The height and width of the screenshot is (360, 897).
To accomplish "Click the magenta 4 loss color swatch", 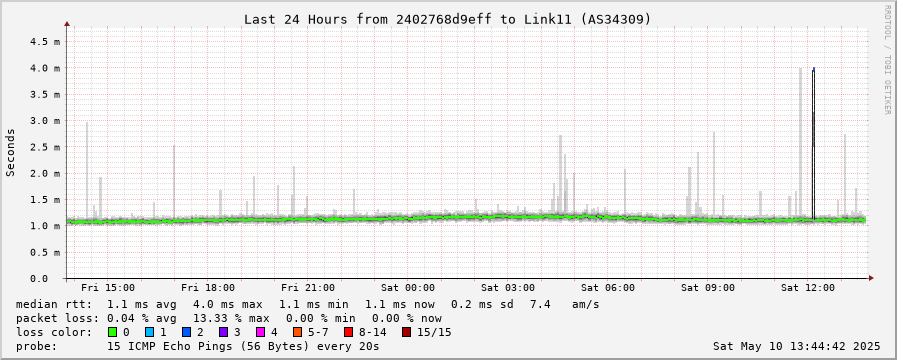I will [260, 332].
